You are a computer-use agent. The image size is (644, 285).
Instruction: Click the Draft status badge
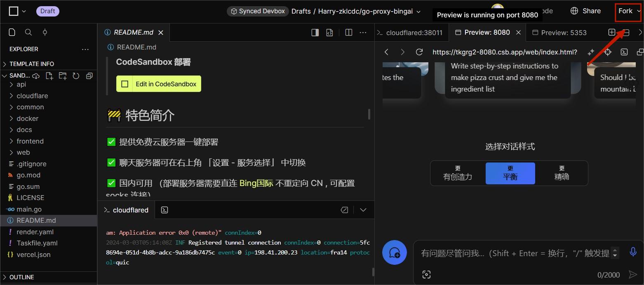[48, 11]
